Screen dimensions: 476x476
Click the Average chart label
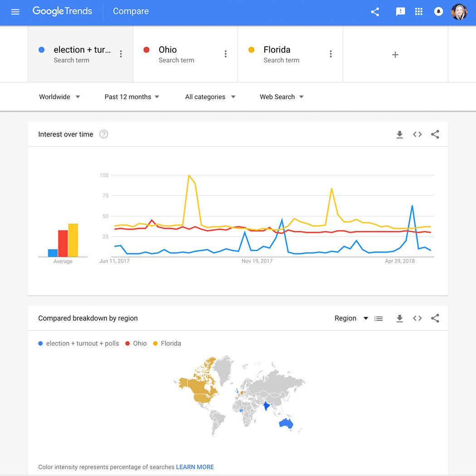tap(63, 262)
